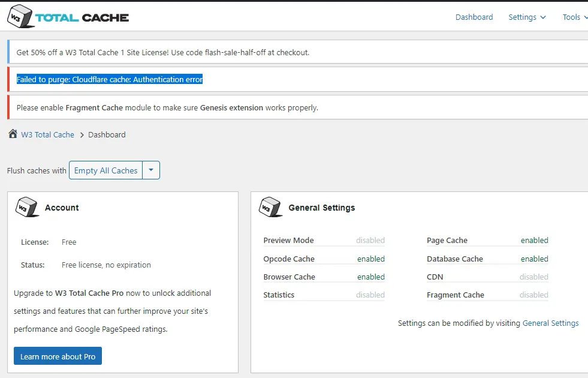Click the Preview Mode disabled value

(x=370, y=240)
